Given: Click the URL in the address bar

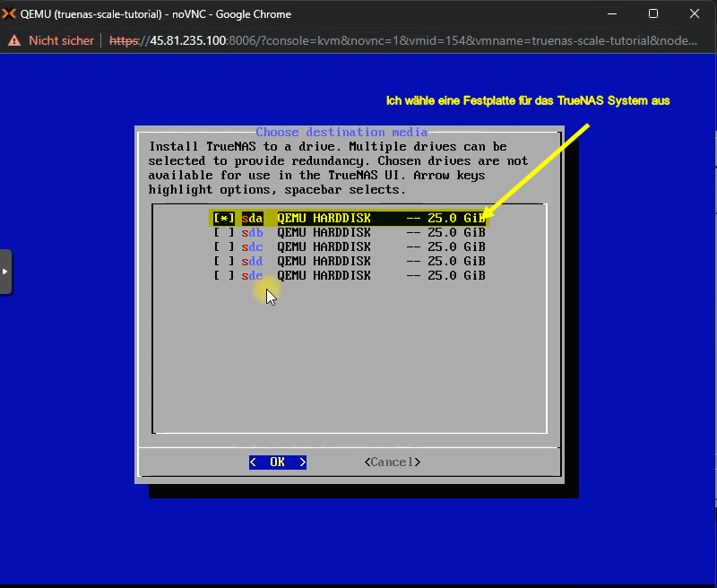Looking at the screenshot, I should coord(402,40).
